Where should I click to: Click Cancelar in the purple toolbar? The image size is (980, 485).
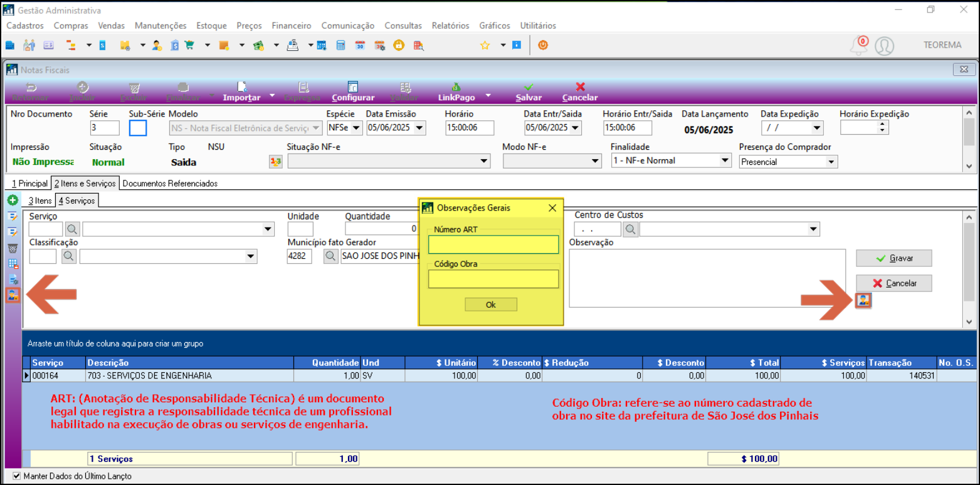pyautogui.click(x=580, y=91)
